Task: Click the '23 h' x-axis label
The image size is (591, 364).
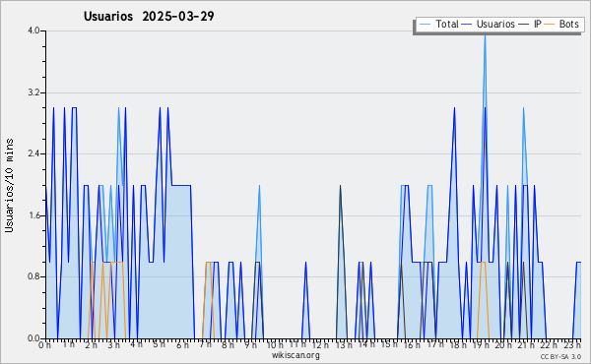Action: [573, 345]
